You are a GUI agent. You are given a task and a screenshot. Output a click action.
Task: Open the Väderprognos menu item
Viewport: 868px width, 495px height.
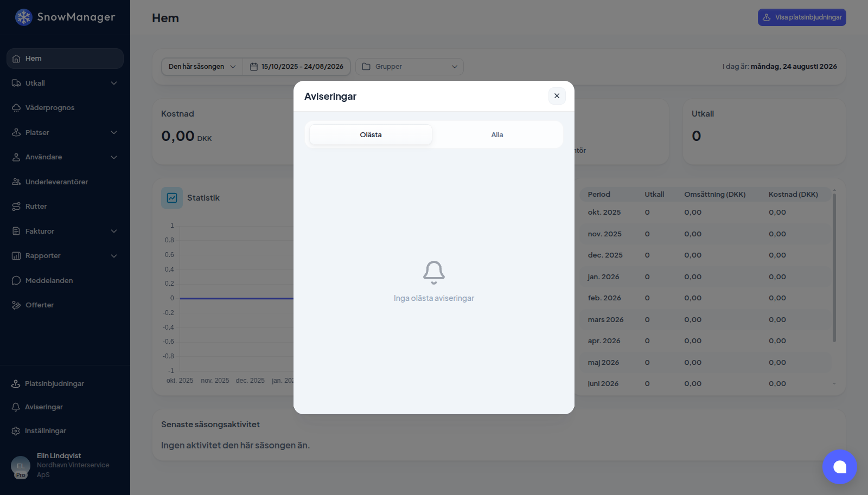[65, 108]
